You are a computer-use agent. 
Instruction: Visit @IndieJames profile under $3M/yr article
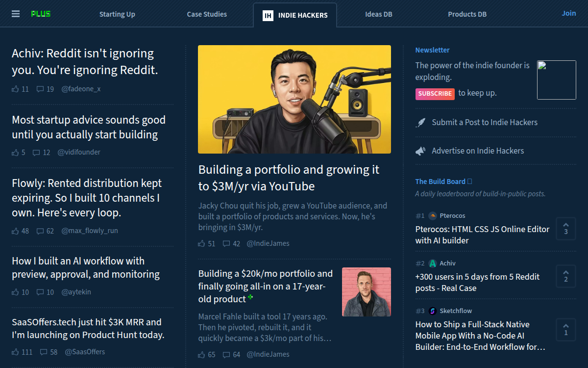tap(268, 243)
